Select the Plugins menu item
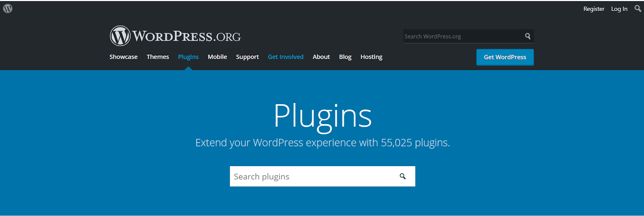644x216 pixels. (x=188, y=57)
